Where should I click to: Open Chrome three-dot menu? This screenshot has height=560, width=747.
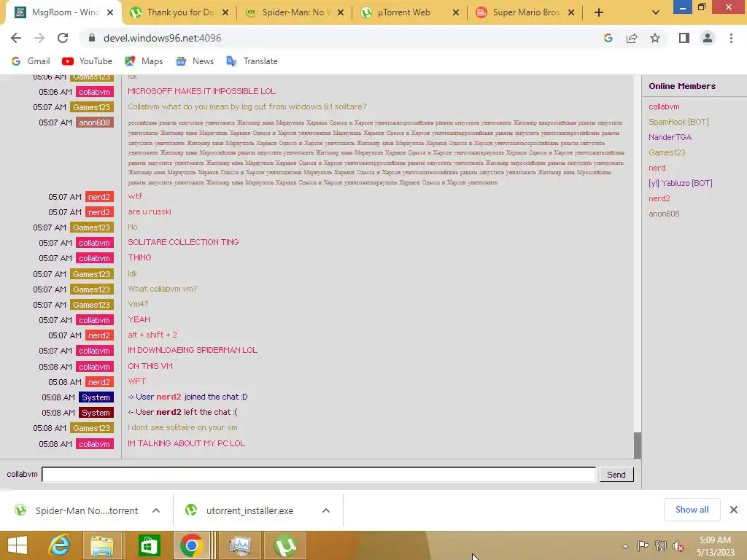[x=731, y=38]
